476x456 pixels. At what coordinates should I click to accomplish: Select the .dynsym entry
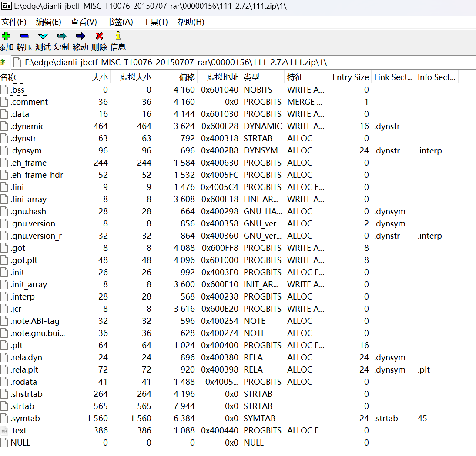coord(26,151)
